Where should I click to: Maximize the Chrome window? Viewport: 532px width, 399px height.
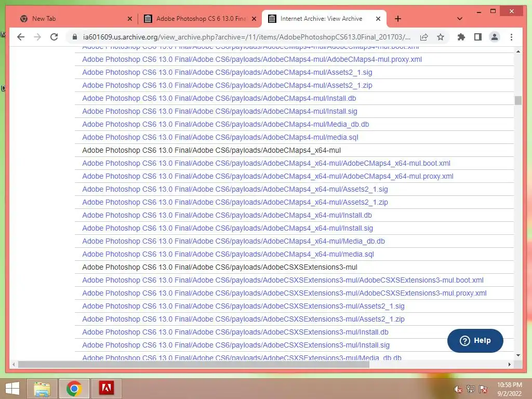pyautogui.click(x=493, y=11)
